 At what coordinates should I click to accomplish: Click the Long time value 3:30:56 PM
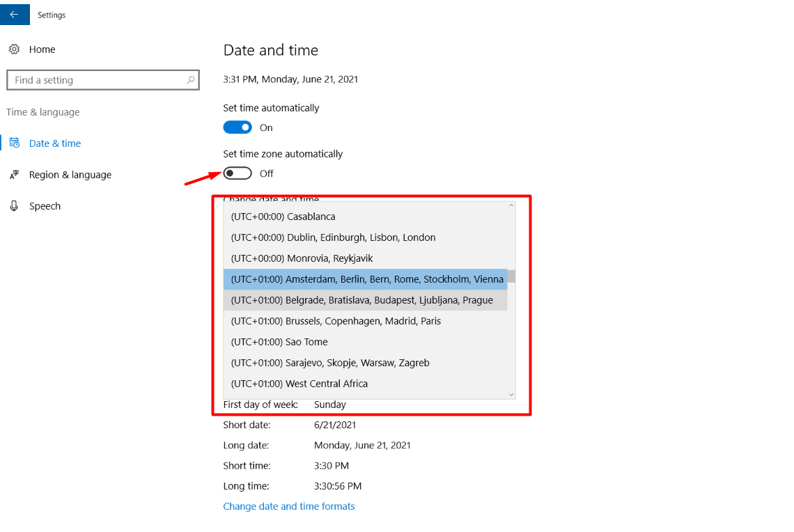[x=338, y=486]
